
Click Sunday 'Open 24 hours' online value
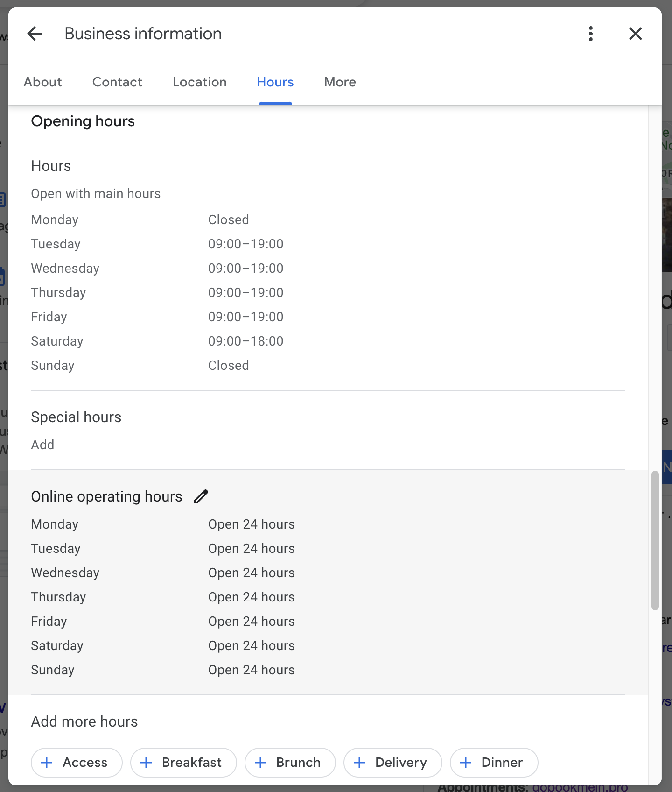(x=252, y=670)
